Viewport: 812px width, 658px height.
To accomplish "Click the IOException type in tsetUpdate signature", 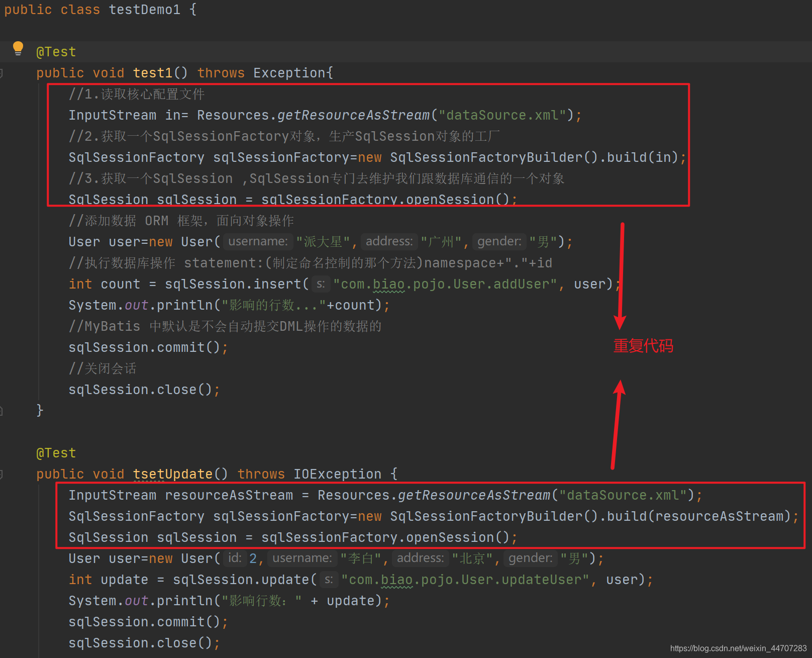I will (338, 474).
